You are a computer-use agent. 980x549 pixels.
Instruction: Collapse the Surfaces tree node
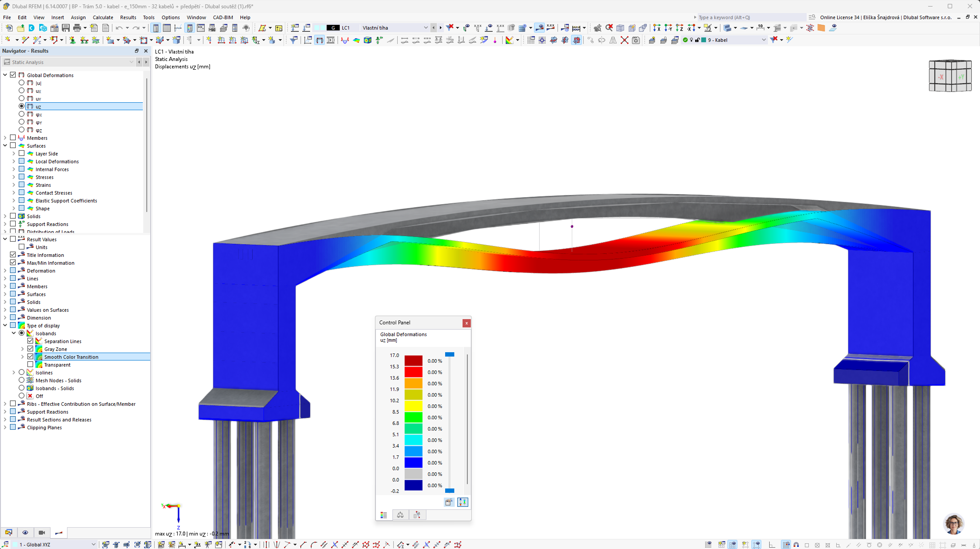[5, 145]
